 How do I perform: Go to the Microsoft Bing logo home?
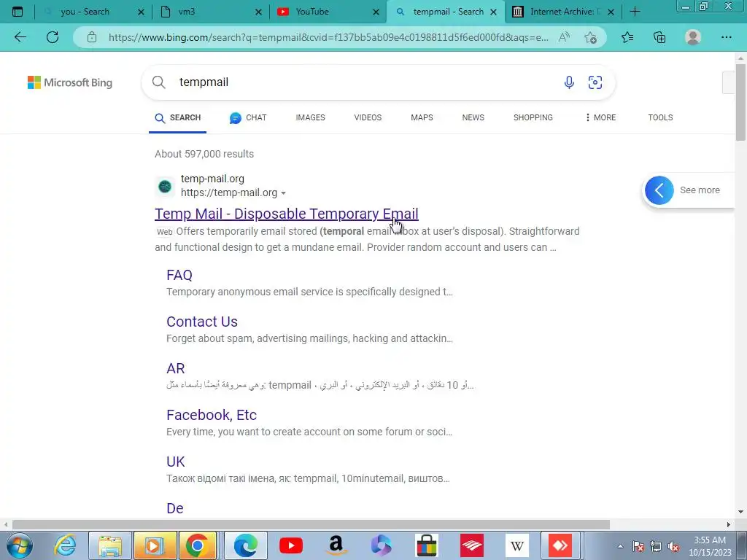tap(70, 82)
